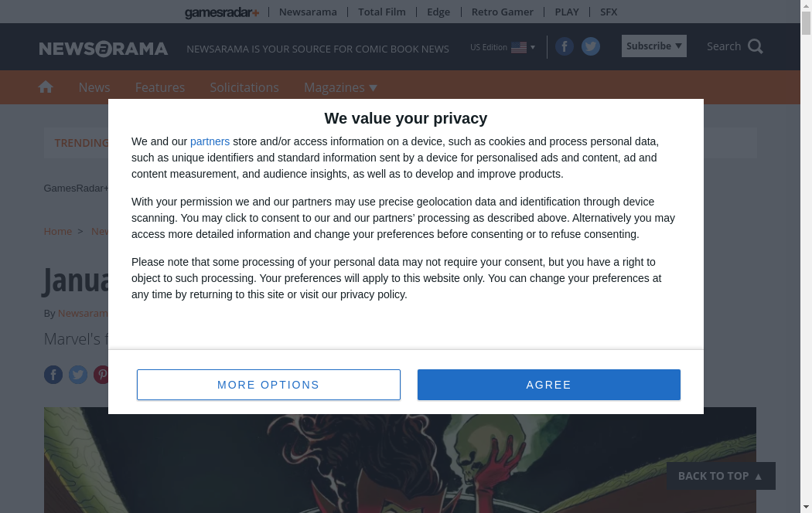Open Newsarama Facebook page icon in header
The height and width of the screenshot is (513, 812).
(x=565, y=47)
